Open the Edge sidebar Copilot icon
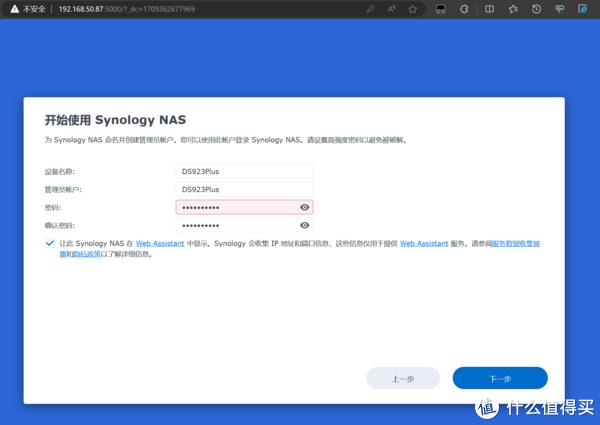Screen dimensions: 600x425 tap(583, 9)
